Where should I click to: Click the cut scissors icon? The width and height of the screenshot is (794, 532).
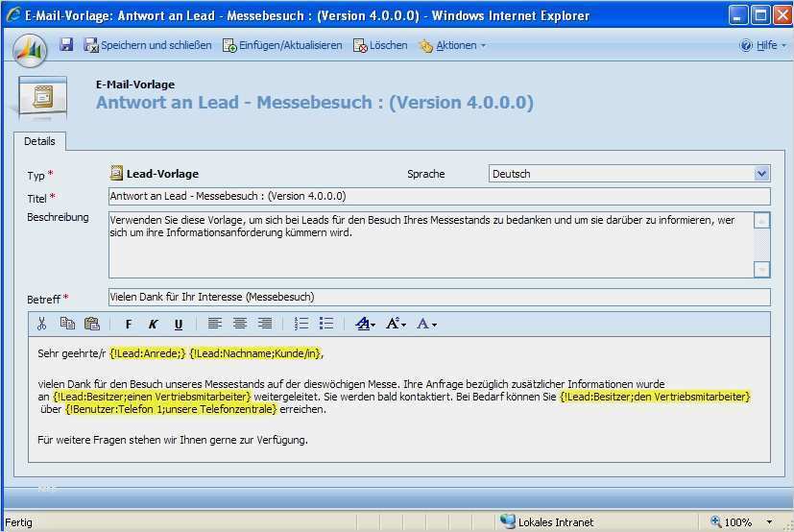(x=41, y=324)
